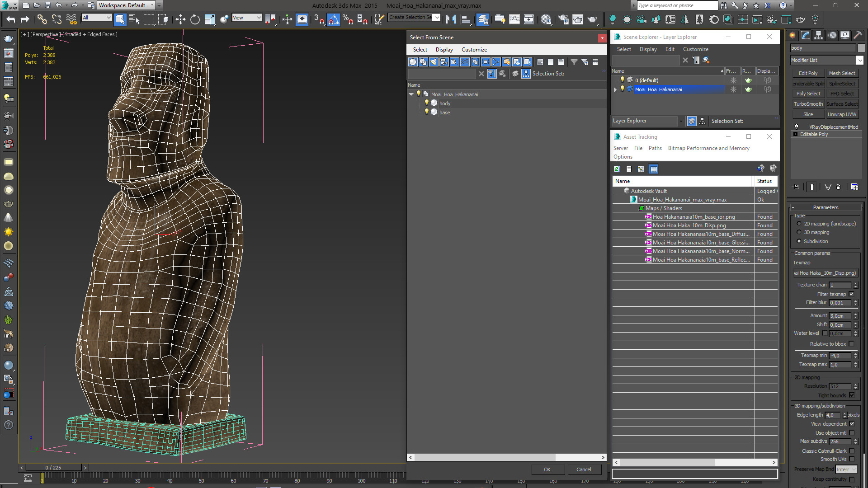Open the Layer Explorer dropdown

pos(647,121)
